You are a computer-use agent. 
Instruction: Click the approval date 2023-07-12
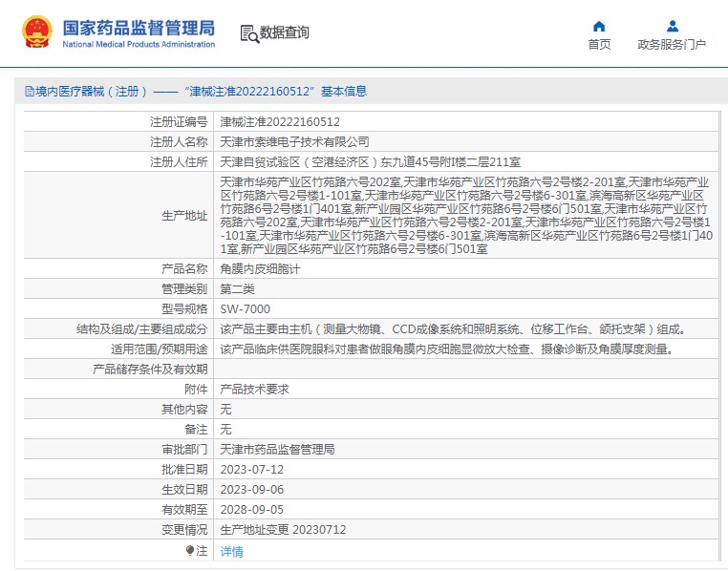(x=252, y=469)
